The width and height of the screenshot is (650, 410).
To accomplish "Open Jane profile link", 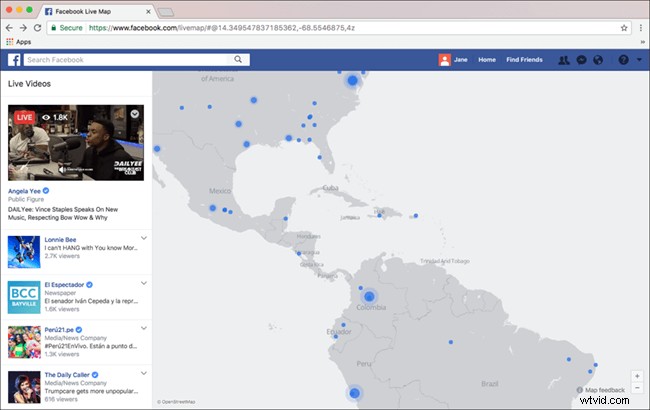I will [x=461, y=60].
